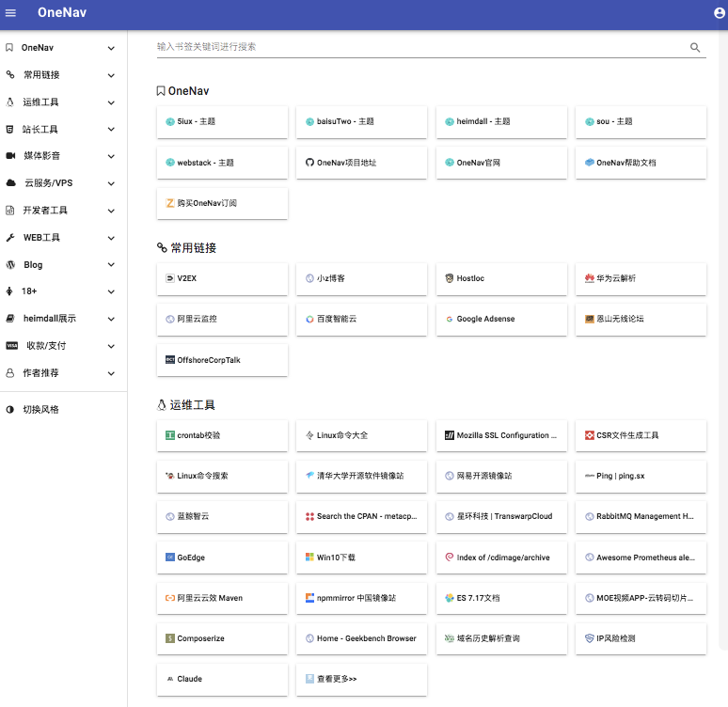Expand the 开发者工具 sidebar chevron
The height and width of the screenshot is (707, 728).
click(x=111, y=211)
